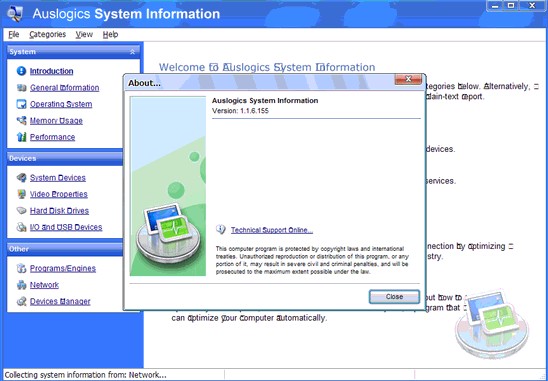Open the Programs/Engines link
This screenshot has height=381, width=548.
tap(63, 268)
